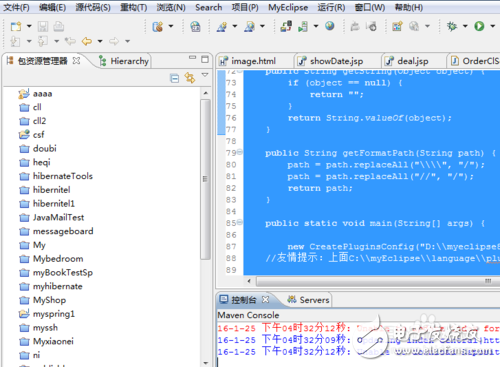
Task: Click the database explorer toolbar icon
Action: 158,26
